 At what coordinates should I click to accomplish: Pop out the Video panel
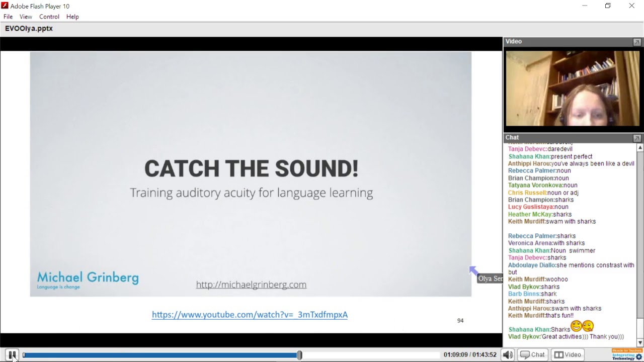637,42
